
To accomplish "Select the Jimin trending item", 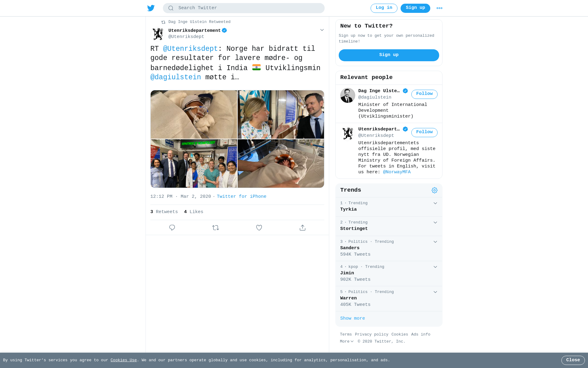I will click(389, 273).
